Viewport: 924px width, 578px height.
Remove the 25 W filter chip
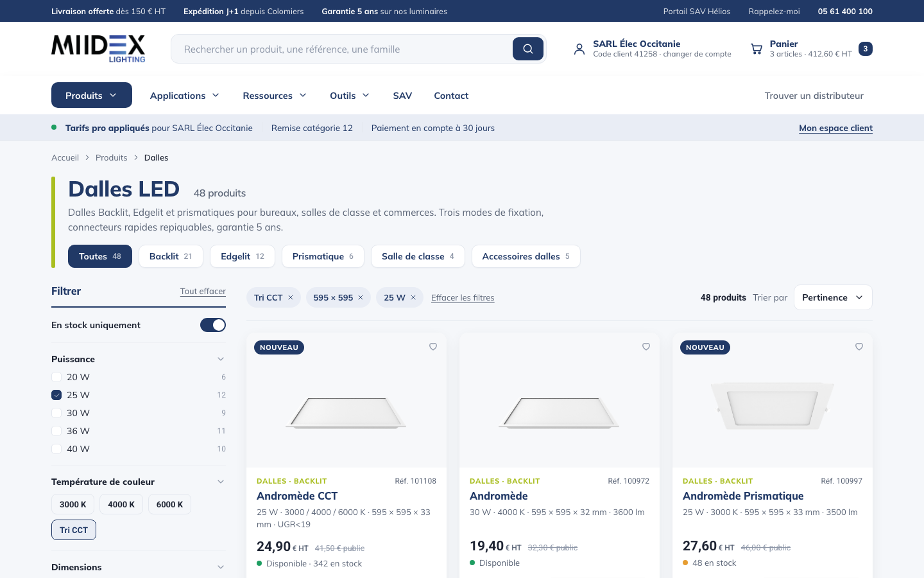(x=413, y=297)
